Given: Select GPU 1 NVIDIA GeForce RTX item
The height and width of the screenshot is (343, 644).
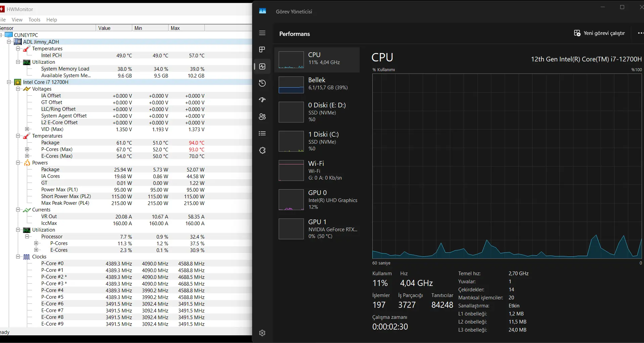Looking at the screenshot, I should click(x=317, y=229).
